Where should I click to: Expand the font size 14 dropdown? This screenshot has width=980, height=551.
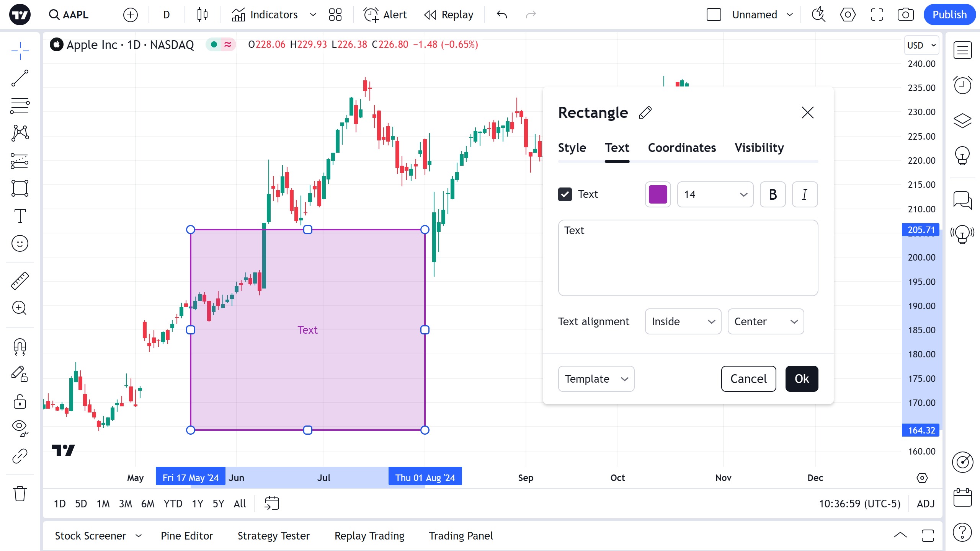pos(715,194)
